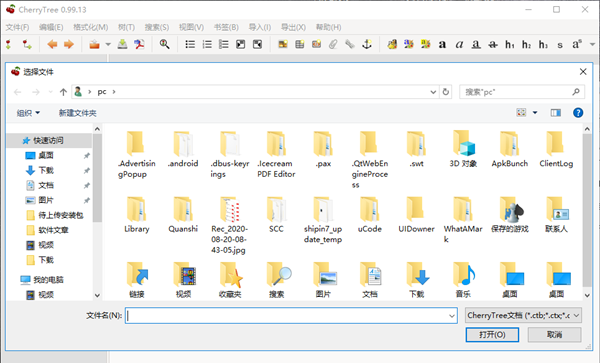Select 快速访问 in navigation pane

48,140
